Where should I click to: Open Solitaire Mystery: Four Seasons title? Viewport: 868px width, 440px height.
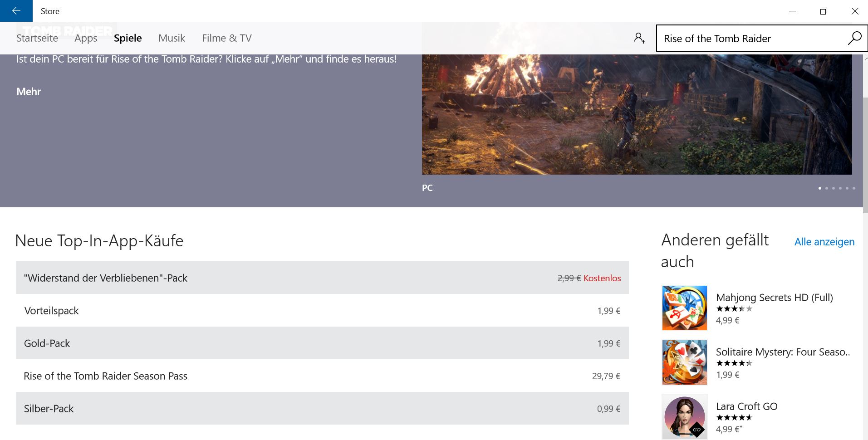click(783, 352)
